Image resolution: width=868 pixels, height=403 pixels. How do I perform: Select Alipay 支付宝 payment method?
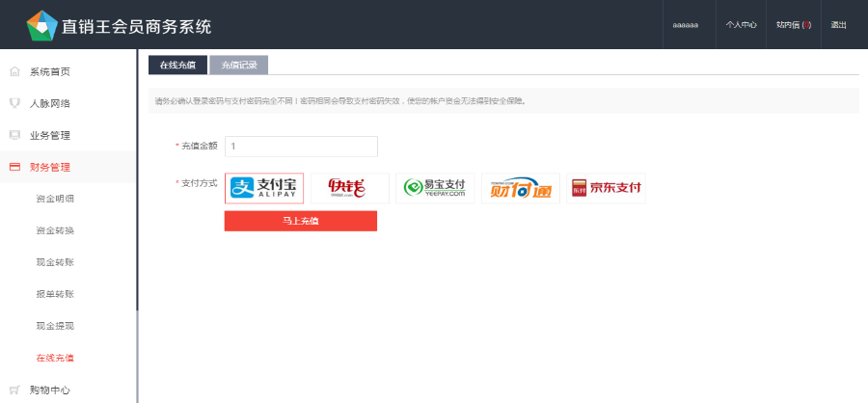tap(264, 188)
